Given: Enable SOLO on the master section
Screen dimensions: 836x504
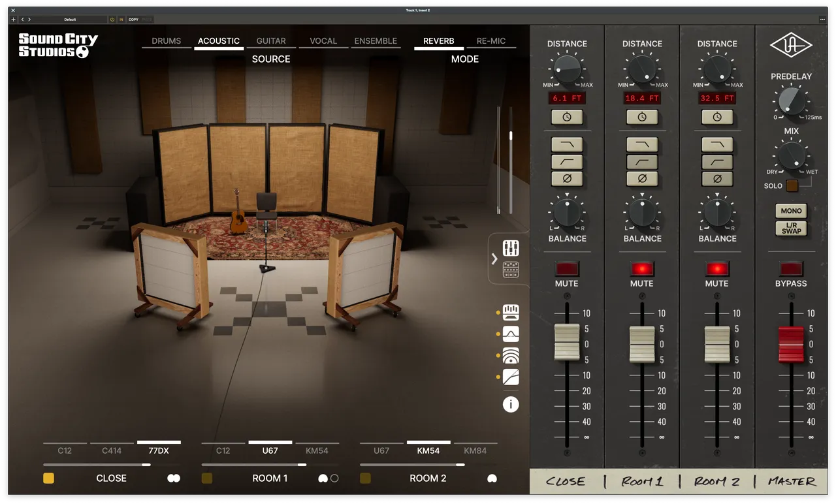Looking at the screenshot, I should point(792,186).
